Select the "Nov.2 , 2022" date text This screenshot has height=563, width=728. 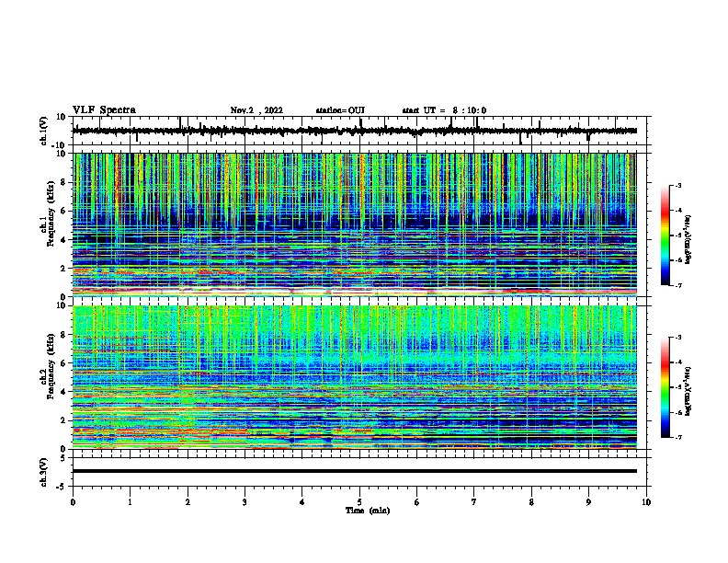pyautogui.click(x=256, y=110)
